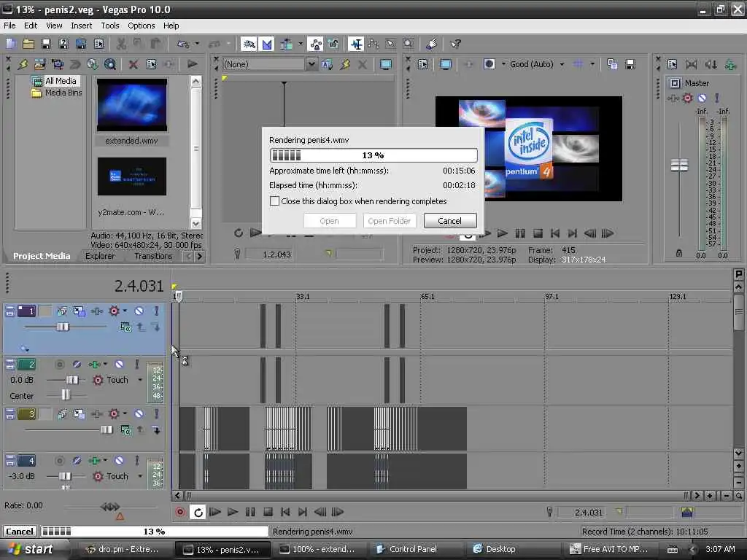Click Stop button in video preview transport
This screenshot has width=747, height=560.
(538, 233)
